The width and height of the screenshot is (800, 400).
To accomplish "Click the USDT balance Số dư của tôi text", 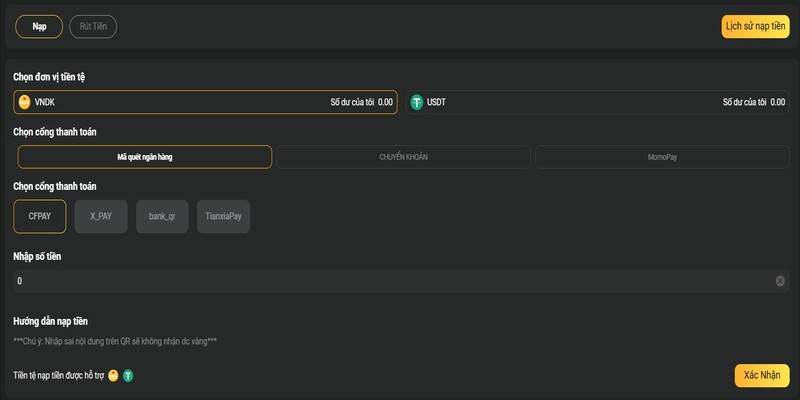I will click(x=747, y=102).
